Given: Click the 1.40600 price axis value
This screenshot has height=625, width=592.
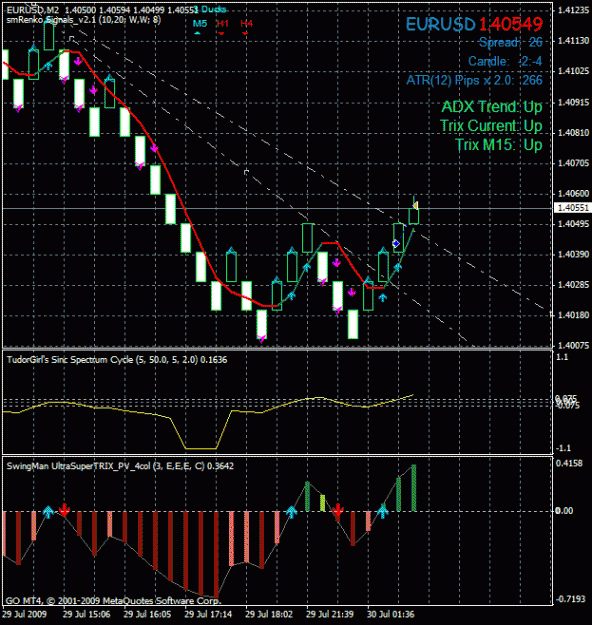Looking at the screenshot, I should [x=573, y=193].
